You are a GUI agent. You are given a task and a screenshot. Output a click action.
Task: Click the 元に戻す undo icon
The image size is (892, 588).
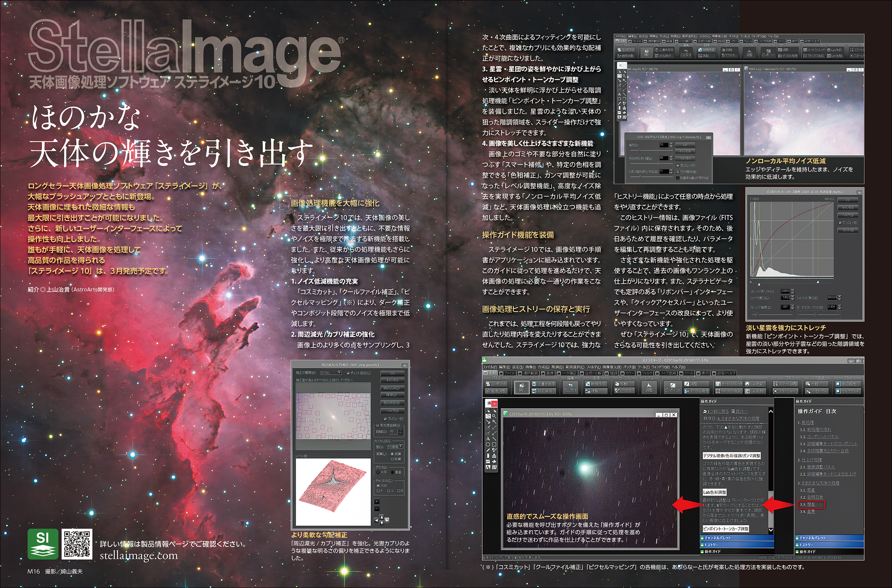click(x=570, y=387)
